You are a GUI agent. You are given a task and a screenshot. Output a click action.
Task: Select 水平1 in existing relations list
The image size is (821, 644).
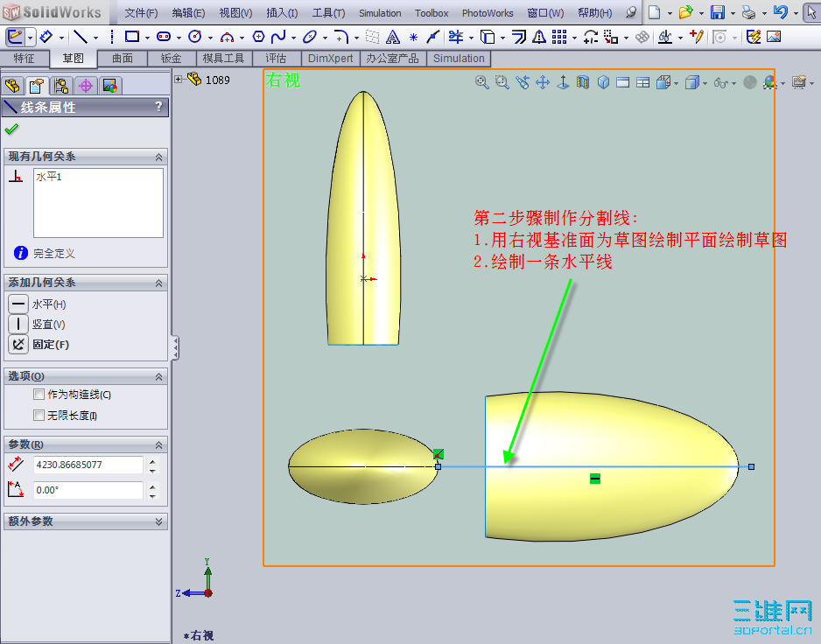click(49, 177)
